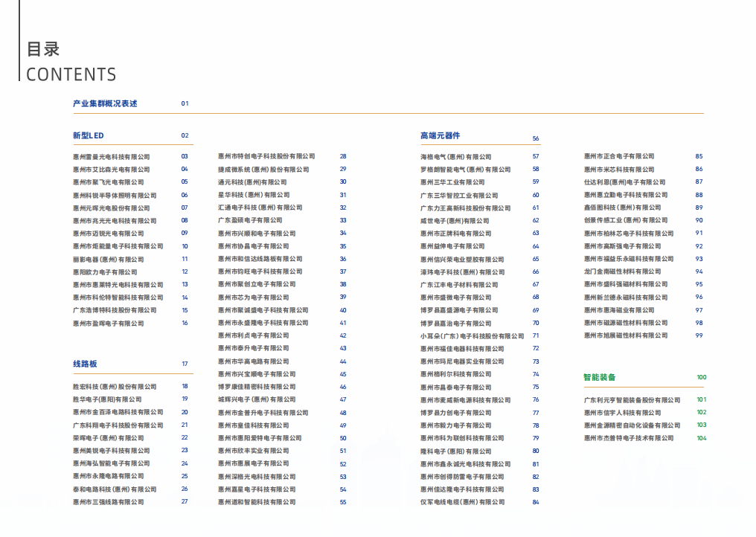Click entry '惠州市欣丰实业有限公司'
This screenshot has width=756, height=537.
pos(254,451)
